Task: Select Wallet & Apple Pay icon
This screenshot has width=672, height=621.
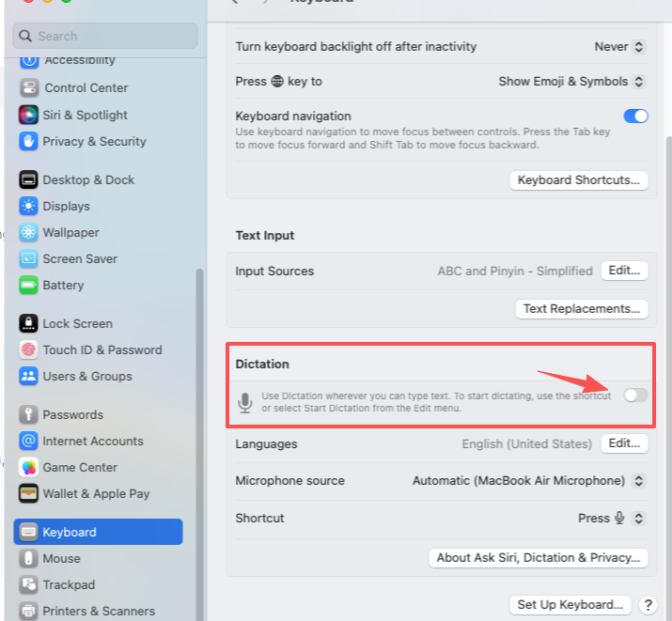Action: click(x=28, y=493)
